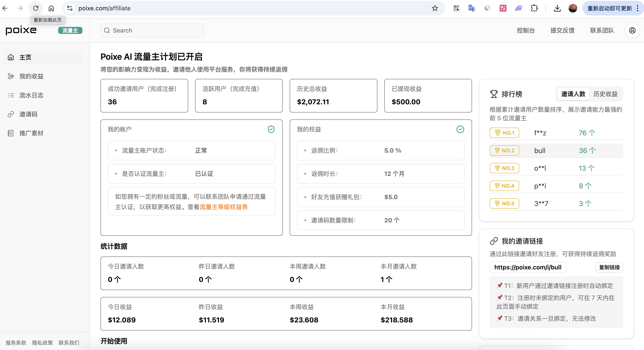Image resolution: width=644 pixels, height=350 pixels.
Task: Bookmark this page with the star icon
Action: pyautogui.click(x=435, y=8)
